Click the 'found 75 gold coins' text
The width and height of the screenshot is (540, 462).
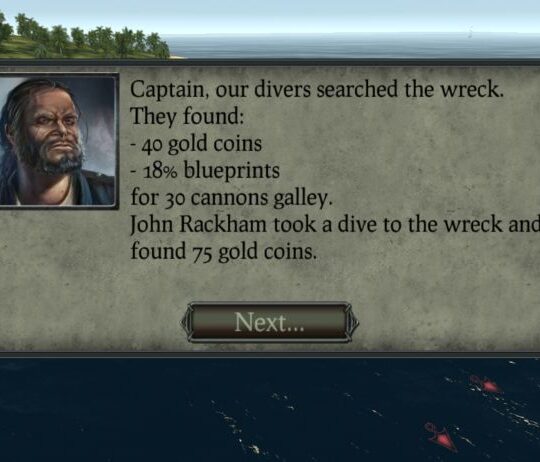point(223,251)
